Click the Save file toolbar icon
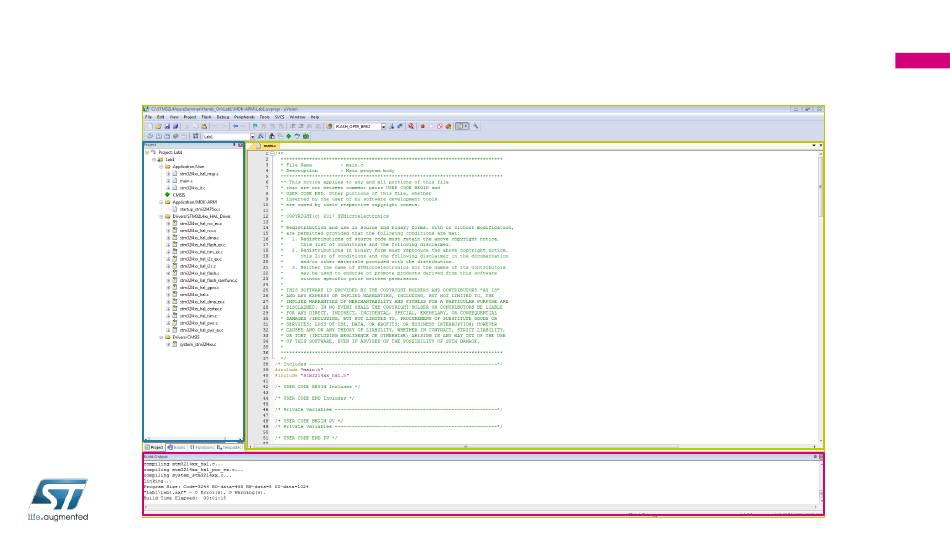The height and width of the screenshot is (535, 950). click(167, 126)
